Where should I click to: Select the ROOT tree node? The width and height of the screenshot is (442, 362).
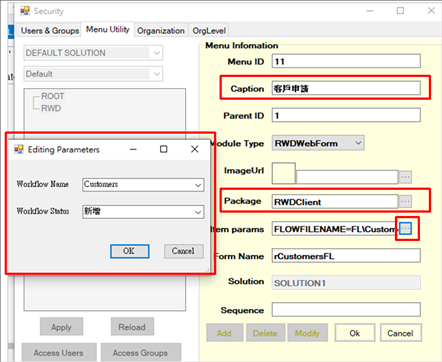click(53, 96)
